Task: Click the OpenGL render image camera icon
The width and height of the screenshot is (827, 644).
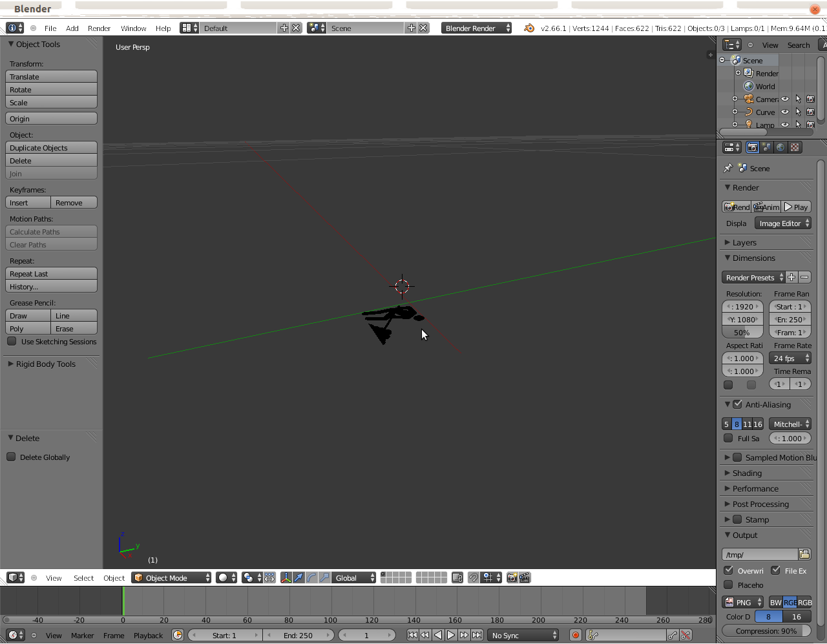Action: [x=512, y=578]
